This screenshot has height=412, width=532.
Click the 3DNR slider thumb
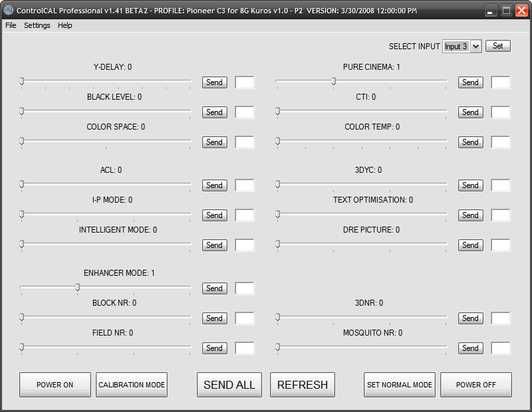[x=278, y=318]
